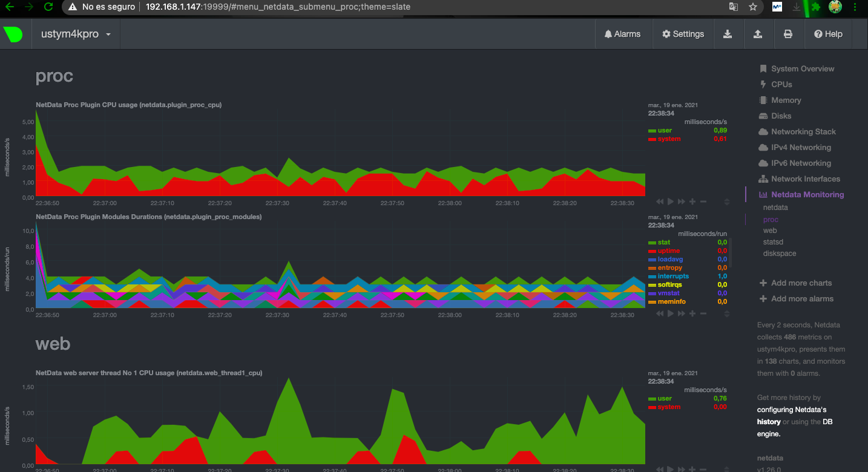The height and width of the screenshot is (472, 868).
Task: Expand the Disks section in sidebar
Action: point(781,116)
